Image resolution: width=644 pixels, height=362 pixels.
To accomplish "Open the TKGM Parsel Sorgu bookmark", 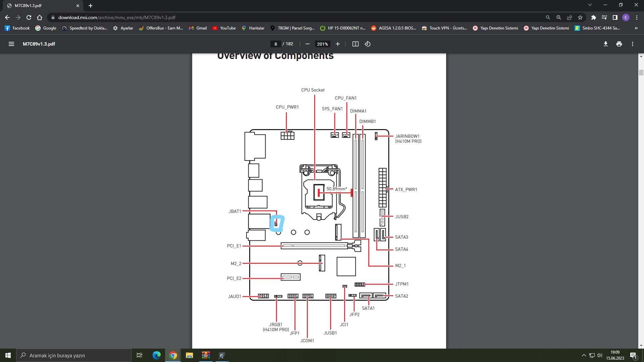I will (292, 28).
